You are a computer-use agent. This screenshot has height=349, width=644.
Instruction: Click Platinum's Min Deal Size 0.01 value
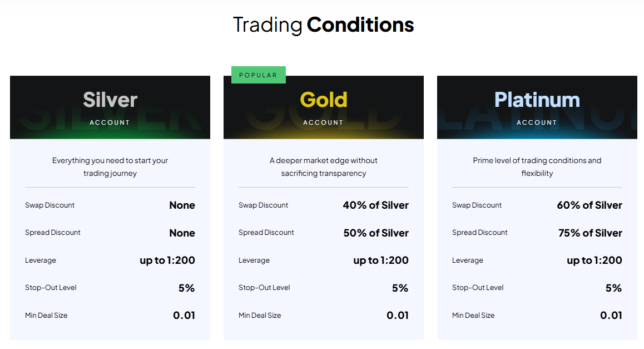click(x=611, y=315)
